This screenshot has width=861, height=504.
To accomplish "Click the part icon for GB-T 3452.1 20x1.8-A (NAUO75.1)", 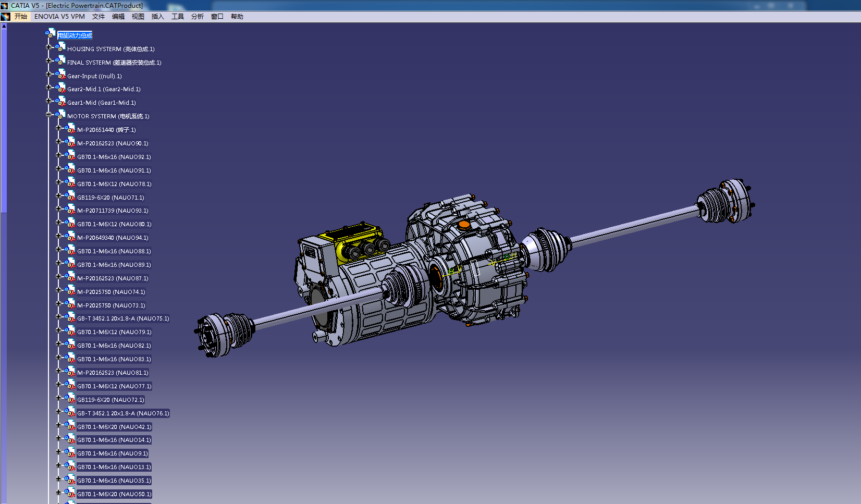I will 70,317.
